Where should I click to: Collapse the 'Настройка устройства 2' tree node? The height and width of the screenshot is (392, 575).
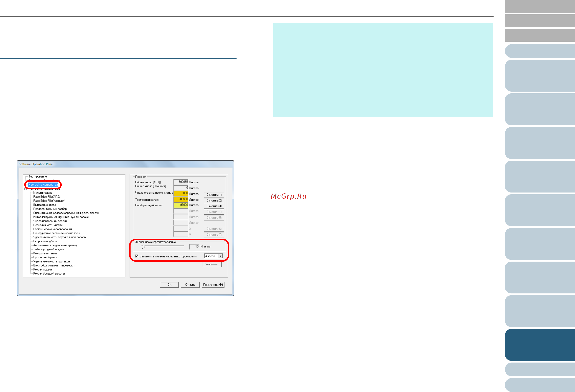click(x=26, y=189)
